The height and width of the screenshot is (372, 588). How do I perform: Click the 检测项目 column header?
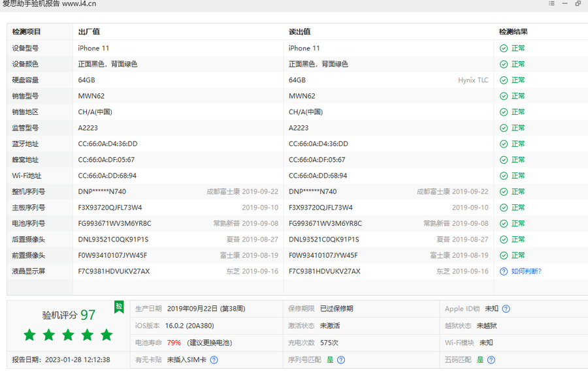(x=26, y=31)
